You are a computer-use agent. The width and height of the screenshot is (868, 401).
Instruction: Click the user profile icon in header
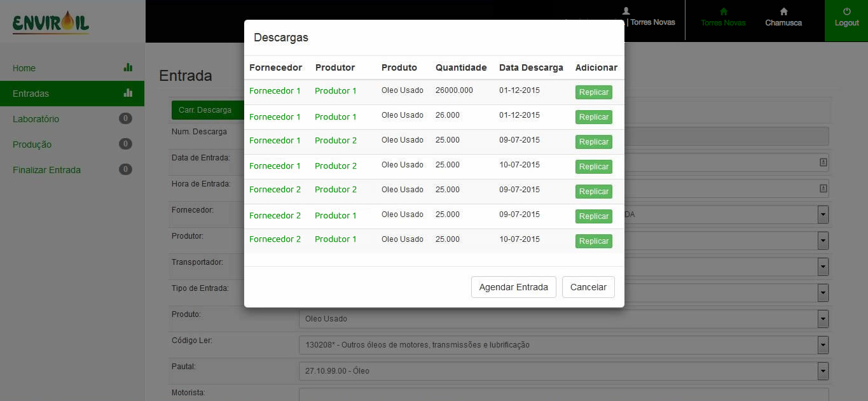626,11
